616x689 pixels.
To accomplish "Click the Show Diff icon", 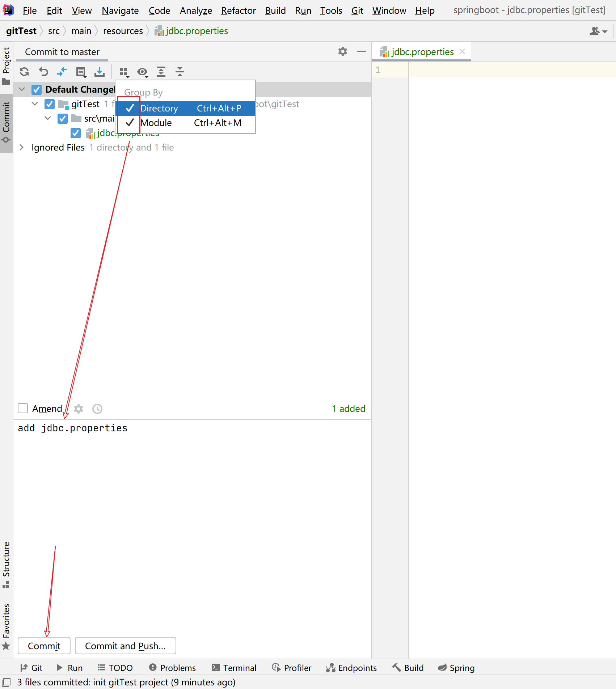I will (62, 72).
